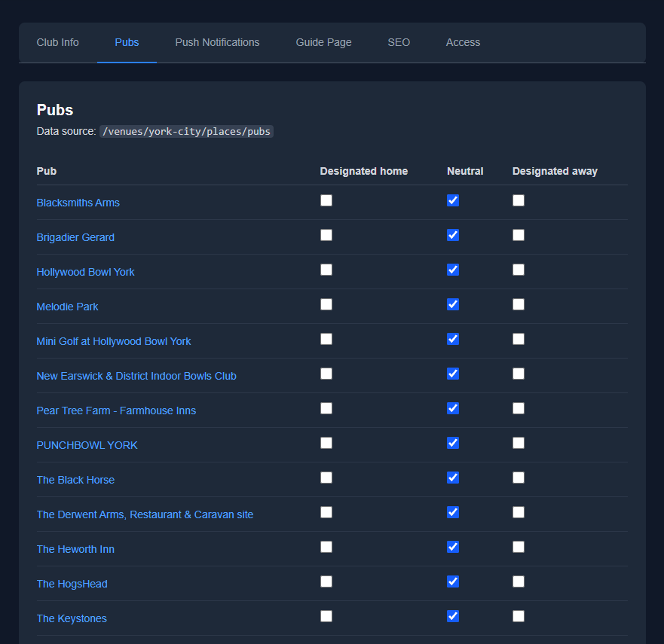Check Designated home for The Keystones
Image resolution: width=664 pixels, height=644 pixels.
(x=326, y=617)
